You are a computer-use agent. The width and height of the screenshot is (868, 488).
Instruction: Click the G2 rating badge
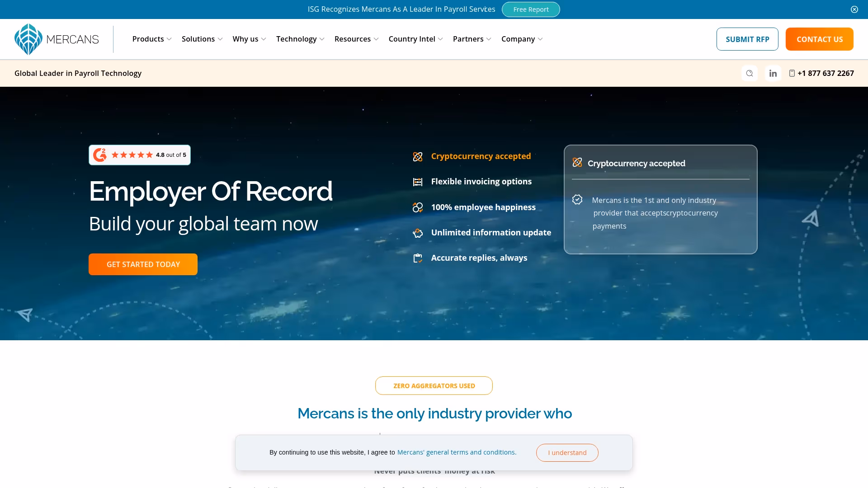(139, 155)
